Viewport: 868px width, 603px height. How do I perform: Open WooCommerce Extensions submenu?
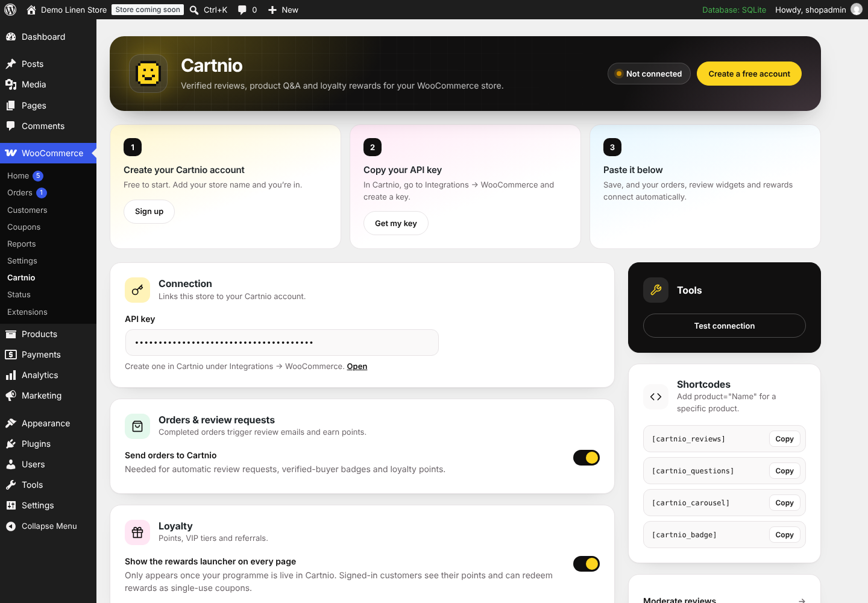[48, 312]
